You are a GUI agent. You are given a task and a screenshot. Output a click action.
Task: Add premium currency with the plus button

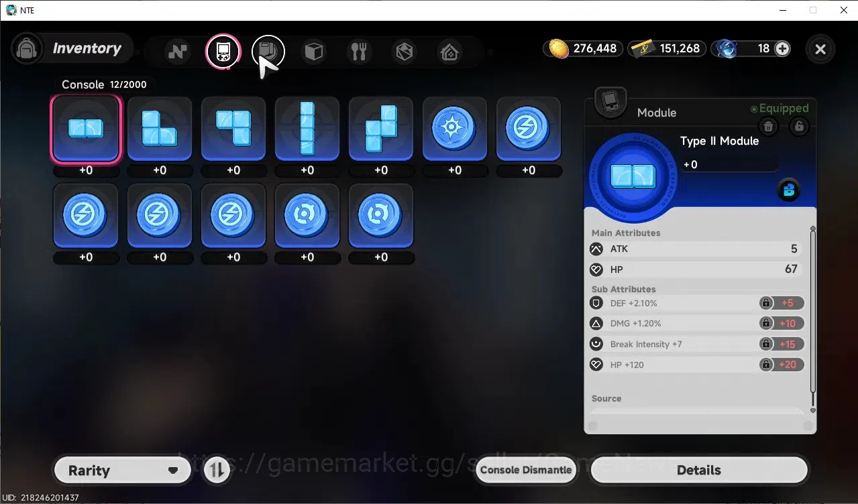pyautogui.click(x=782, y=48)
